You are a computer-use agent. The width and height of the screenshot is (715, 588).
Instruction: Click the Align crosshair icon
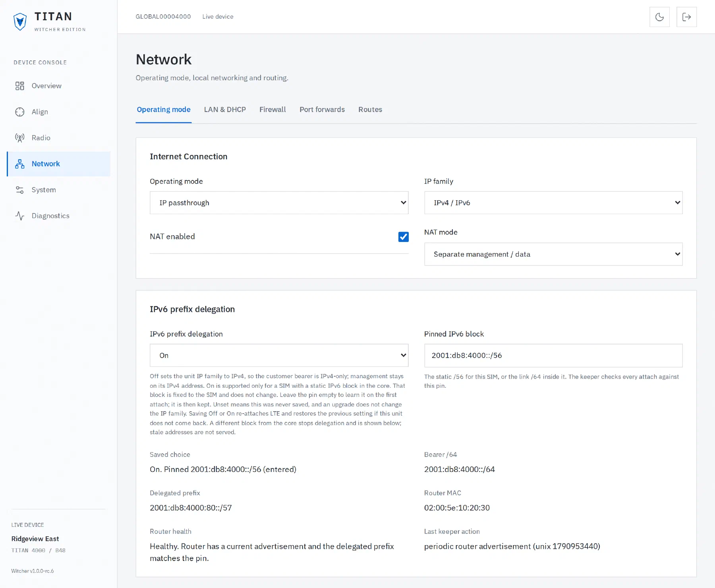point(20,112)
